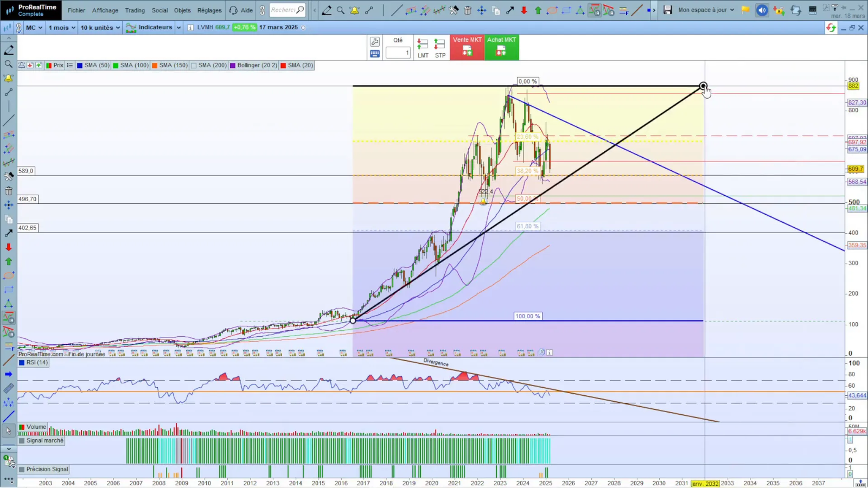Open the Objets menu

pyautogui.click(x=182, y=10)
